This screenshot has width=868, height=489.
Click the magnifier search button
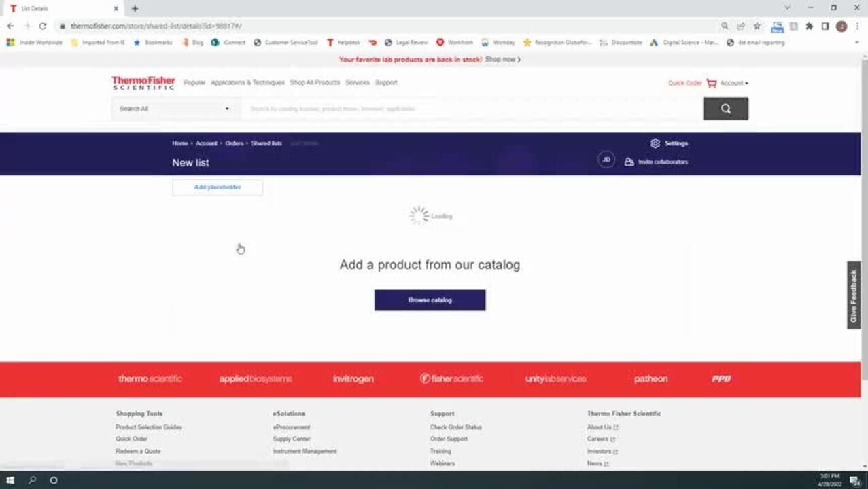pyautogui.click(x=725, y=109)
